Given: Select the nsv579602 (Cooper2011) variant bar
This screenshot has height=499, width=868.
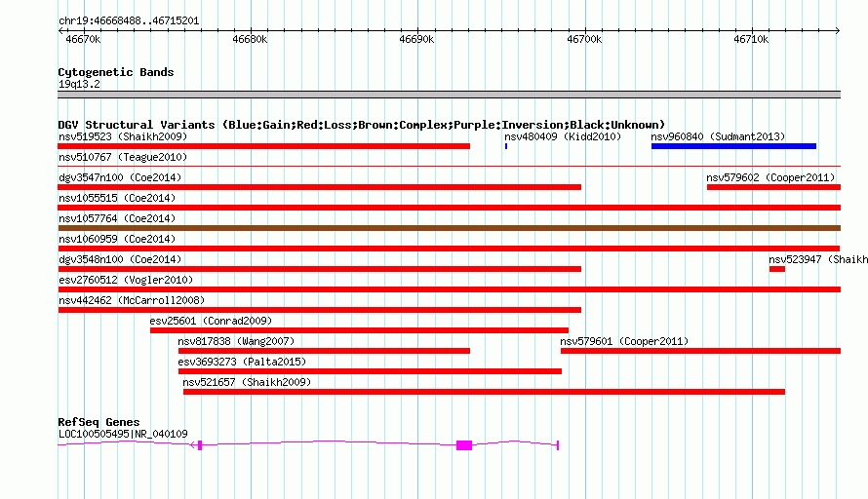Looking at the screenshot, I should tap(773, 187).
